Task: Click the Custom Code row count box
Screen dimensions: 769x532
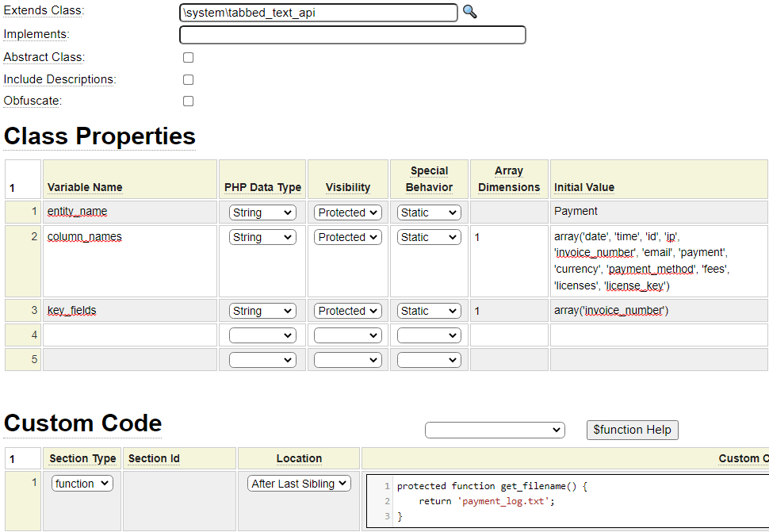Action: coord(22,458)
